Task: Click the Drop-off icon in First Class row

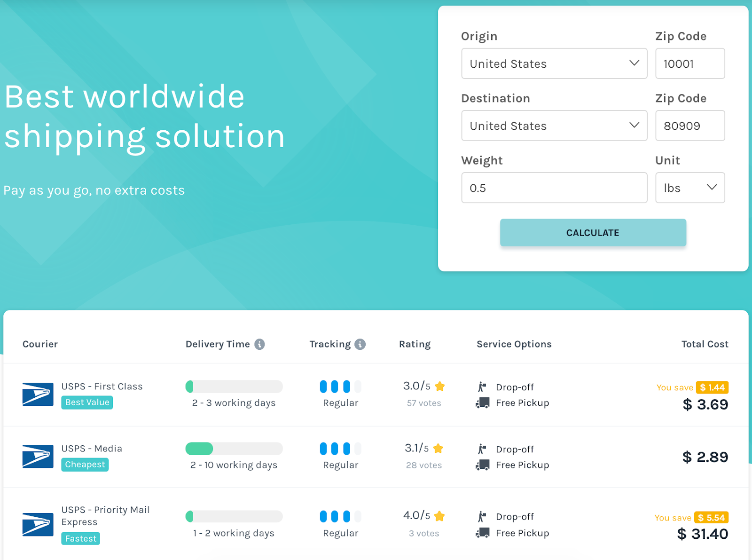Action: coord(482,387)
